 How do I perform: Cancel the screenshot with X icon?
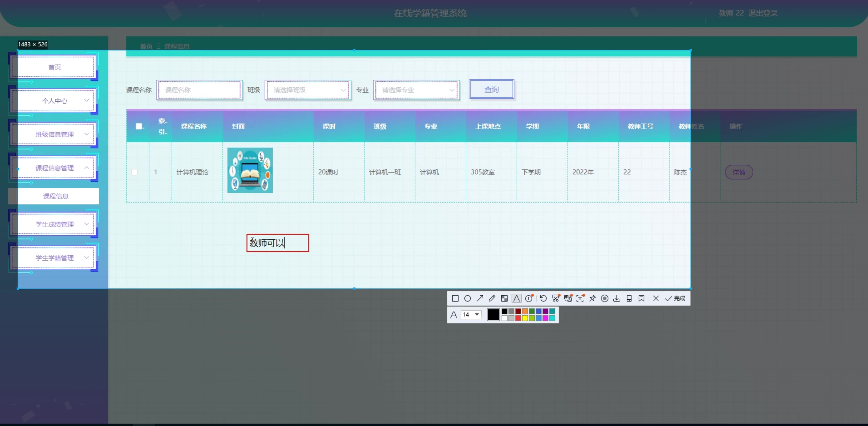(x=656, y=298)
